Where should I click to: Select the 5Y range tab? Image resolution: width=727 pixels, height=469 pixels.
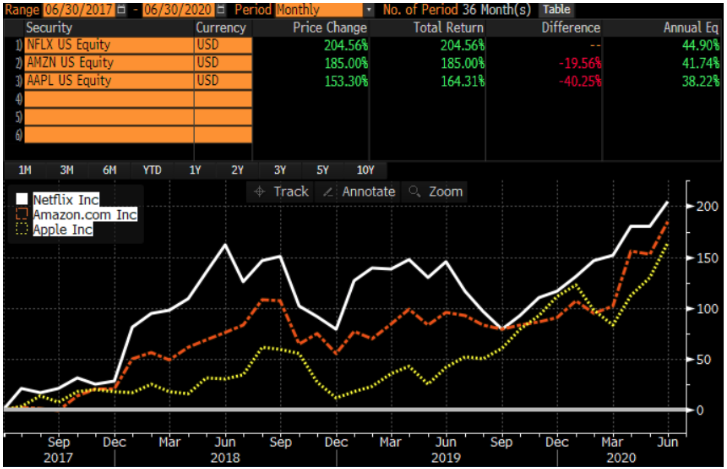(323, 170)
